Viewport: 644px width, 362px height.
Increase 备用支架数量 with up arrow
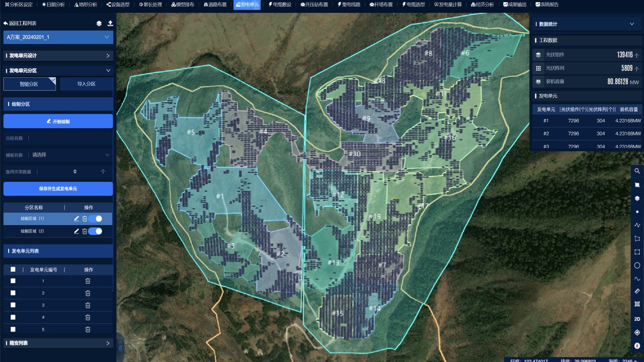point(103,172)
